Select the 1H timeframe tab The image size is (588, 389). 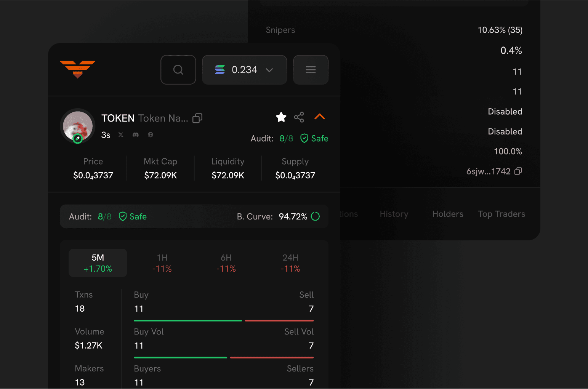(x=162, y=263)
